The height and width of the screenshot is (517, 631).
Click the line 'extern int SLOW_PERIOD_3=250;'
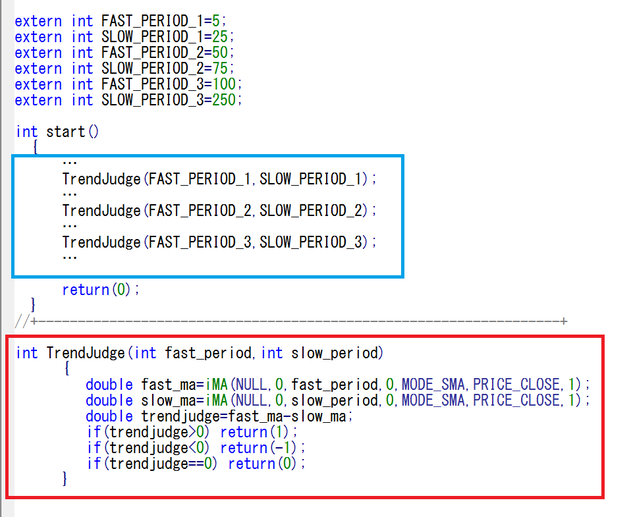(x=128, y=100)
